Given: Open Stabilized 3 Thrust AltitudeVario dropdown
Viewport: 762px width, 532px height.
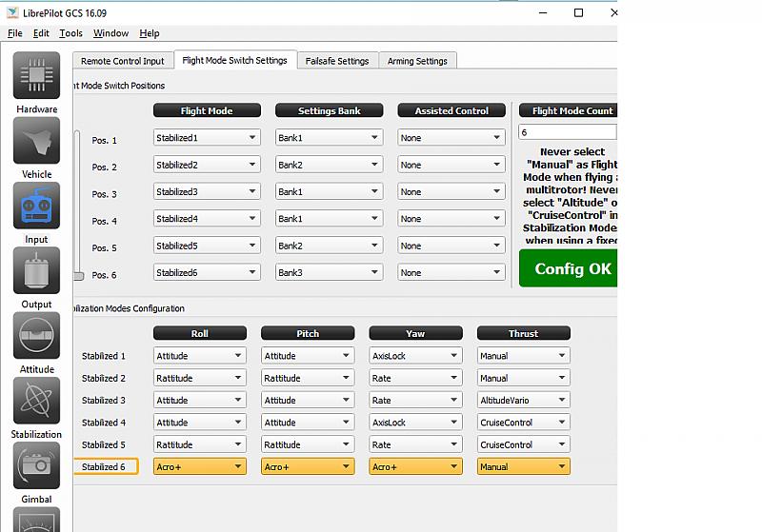Looking at the screenshot, I should pos(523,401).
